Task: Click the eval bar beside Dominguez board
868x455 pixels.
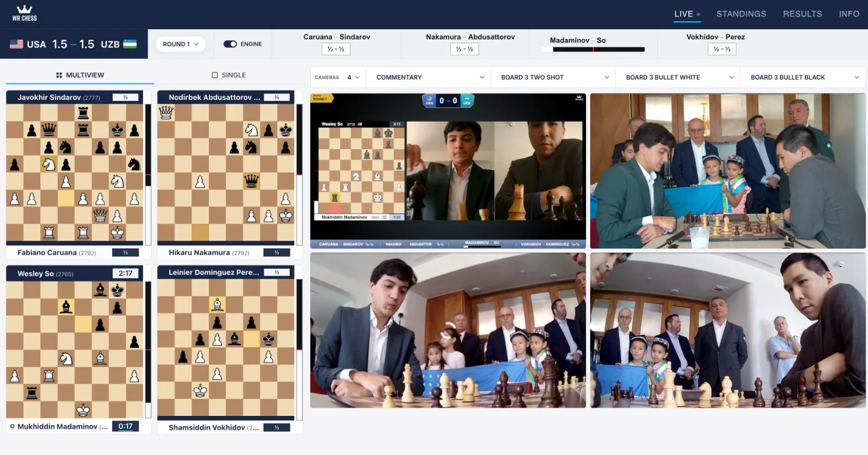Action: (x=299, y=350)
